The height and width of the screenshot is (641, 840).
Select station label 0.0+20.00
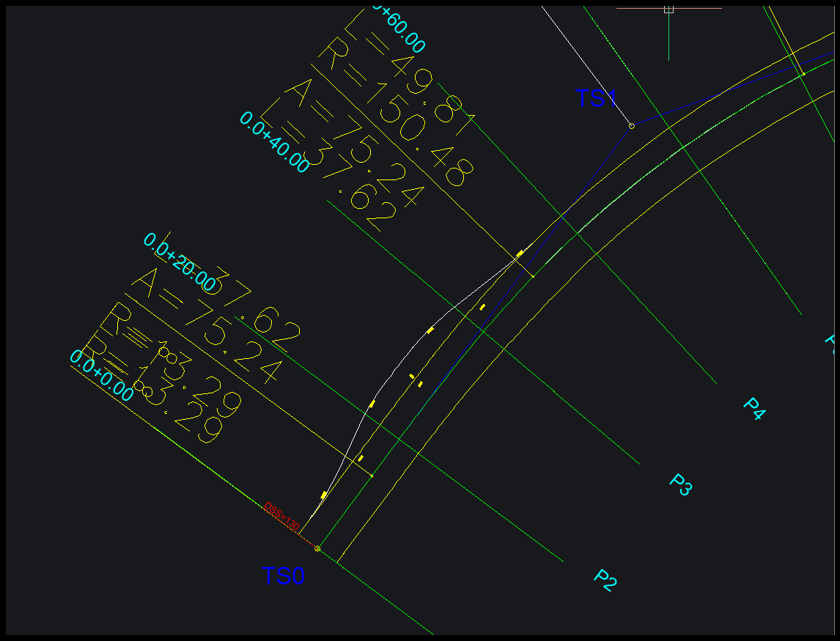coord(180,262)
